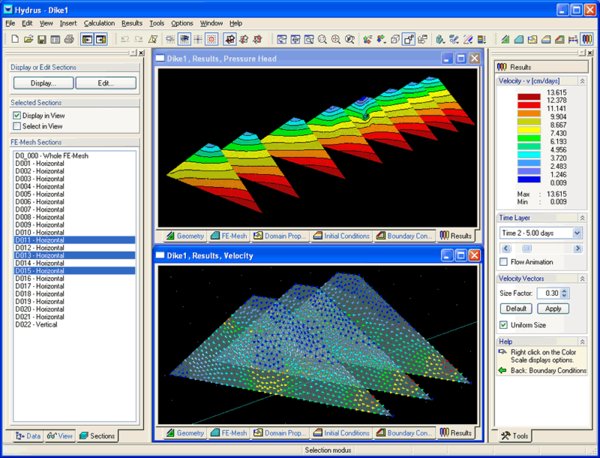Collapse the Help panel section
The image size is (600, 458).
pos(583,340)
